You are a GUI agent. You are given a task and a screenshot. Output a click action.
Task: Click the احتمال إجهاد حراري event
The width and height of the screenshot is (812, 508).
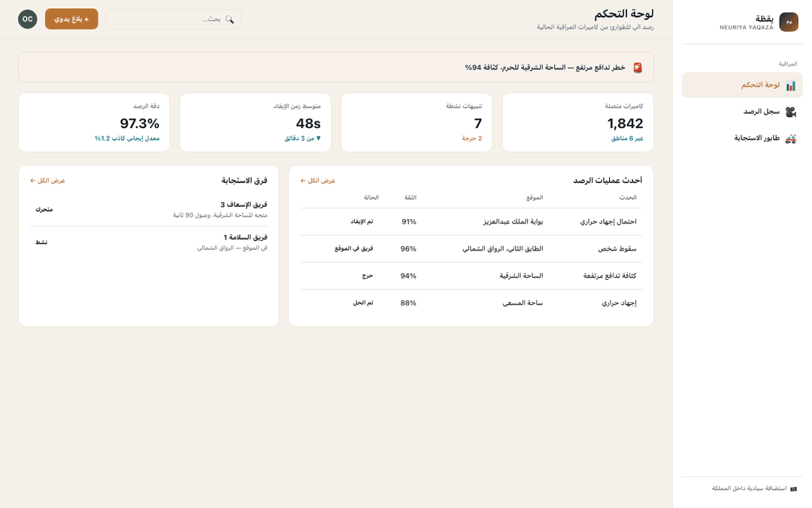tap(608, 221)
